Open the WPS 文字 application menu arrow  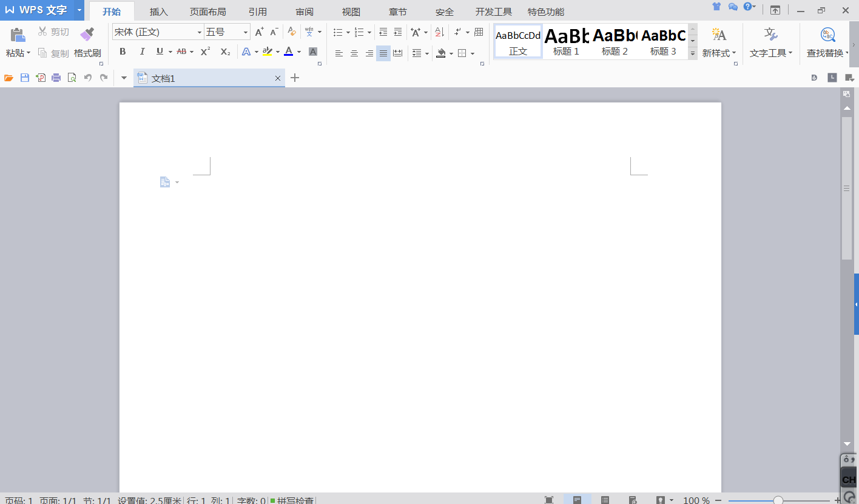79,10
